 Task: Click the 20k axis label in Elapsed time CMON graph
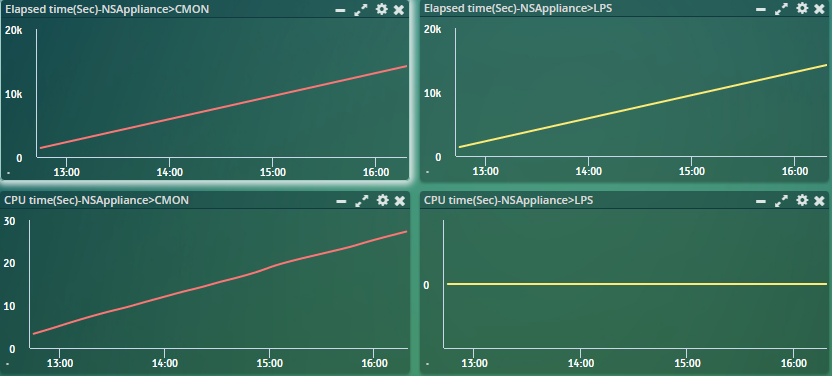coord(14,30)
